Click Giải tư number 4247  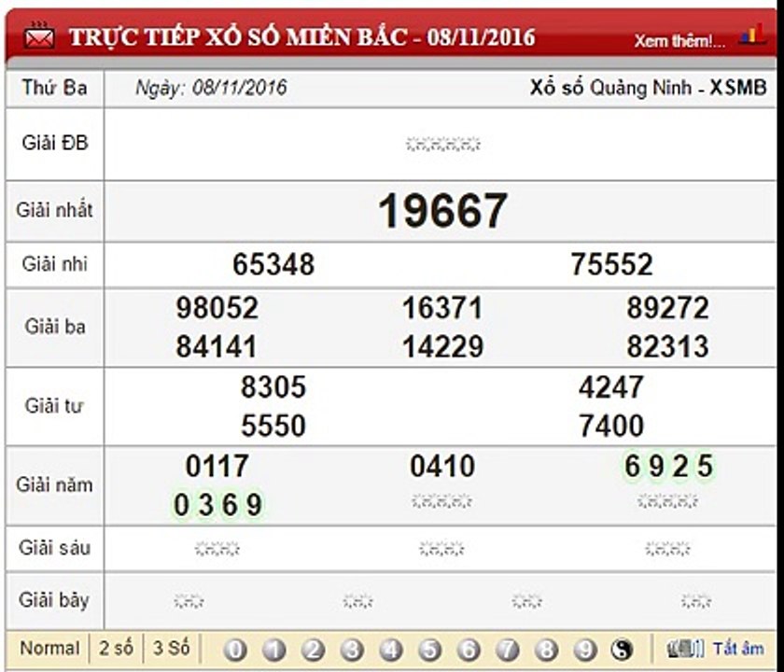click(611, 387)
